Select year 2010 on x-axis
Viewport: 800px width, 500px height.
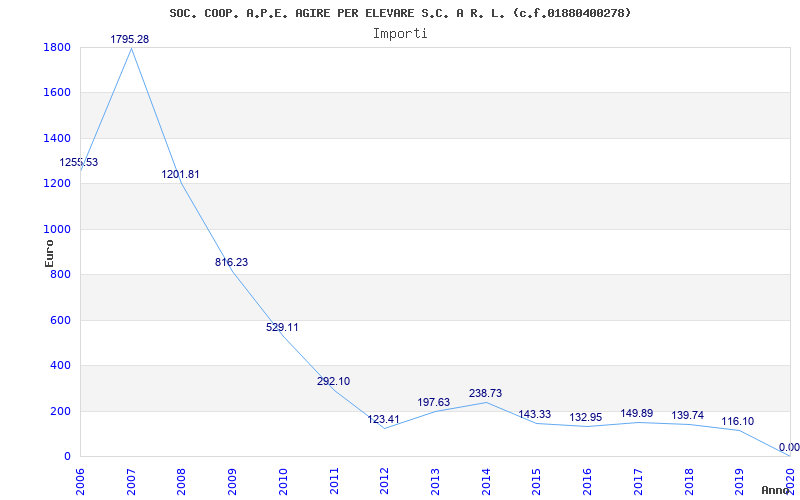click(283, 481)
